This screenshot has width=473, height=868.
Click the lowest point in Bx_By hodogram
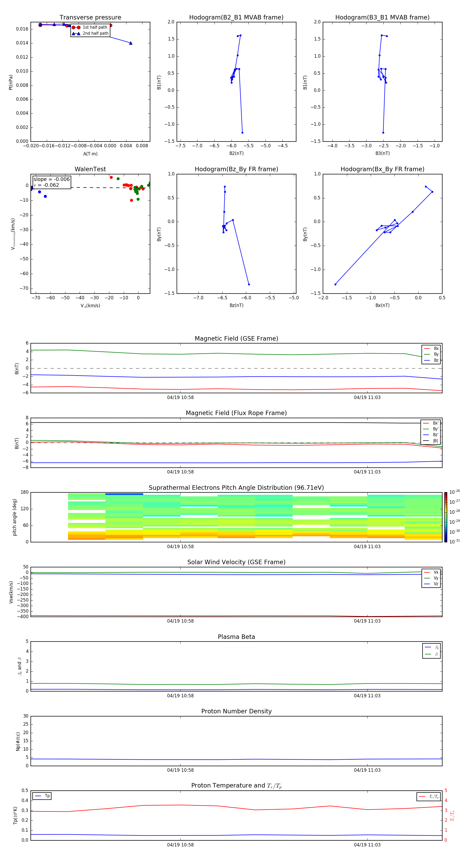335,284
